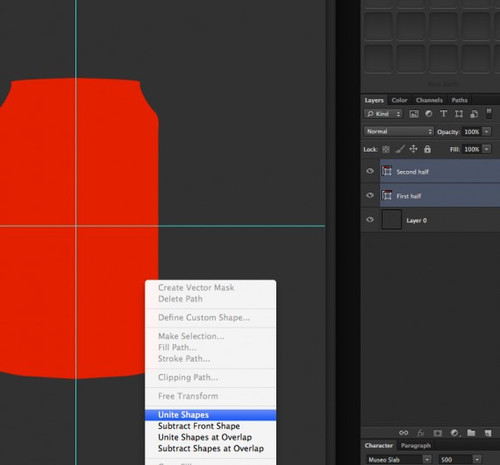
Task: Filter layers by type (T) icon
Action: point(443,114)
